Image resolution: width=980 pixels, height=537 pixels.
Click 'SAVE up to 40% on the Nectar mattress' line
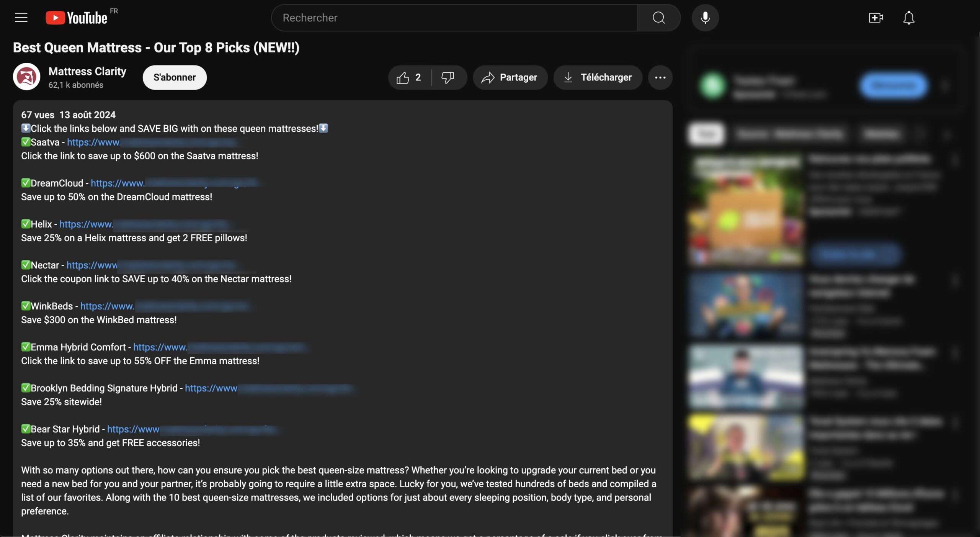(x=156, y=279)
